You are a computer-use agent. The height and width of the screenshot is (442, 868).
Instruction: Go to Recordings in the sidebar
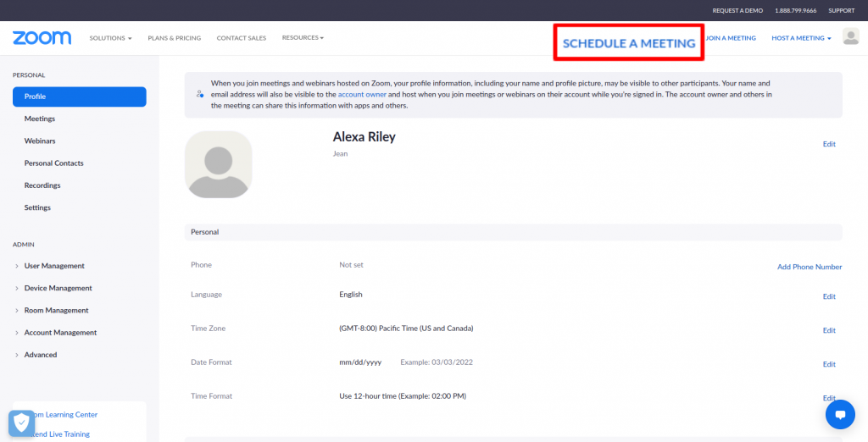tap(42, 185)
